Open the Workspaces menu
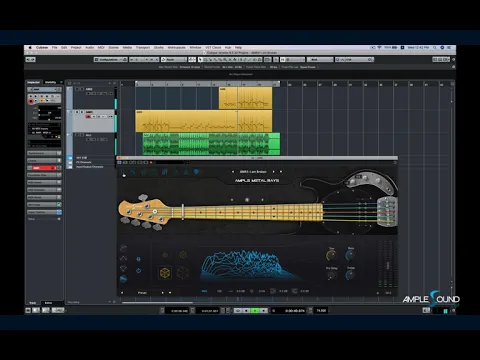Image resolution: width=480 pixels, height=360 pixels. [x=176, y=48]
